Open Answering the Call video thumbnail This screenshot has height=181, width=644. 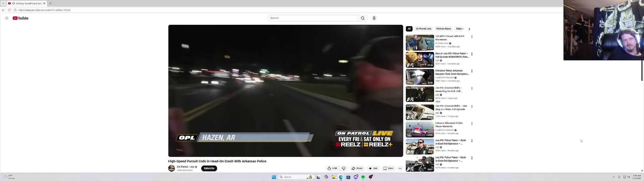point(420,94)
